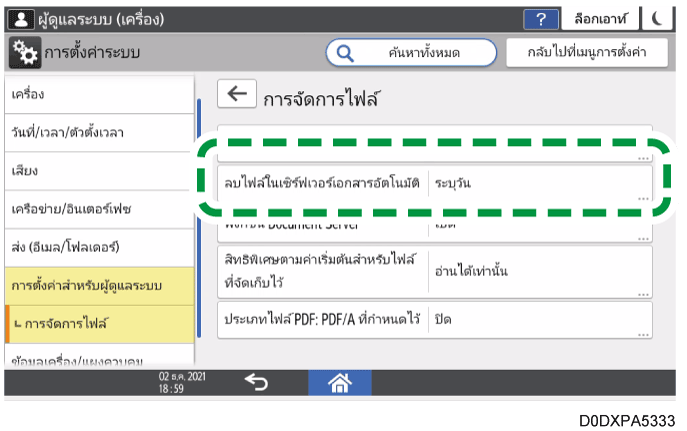Open เครือข่าย/อินเตอร์เฟซ settings category

96,210
